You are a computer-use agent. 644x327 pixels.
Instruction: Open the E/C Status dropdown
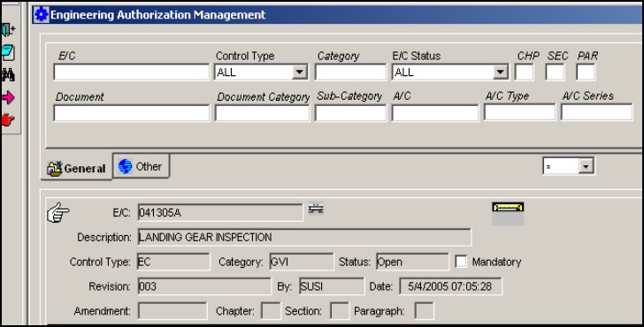pyautogui.click(x=500, y=72)
